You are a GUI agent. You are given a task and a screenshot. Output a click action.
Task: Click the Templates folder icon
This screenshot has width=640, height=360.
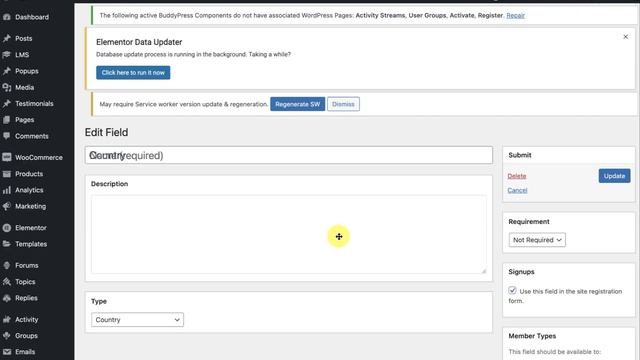click(7, 244)
